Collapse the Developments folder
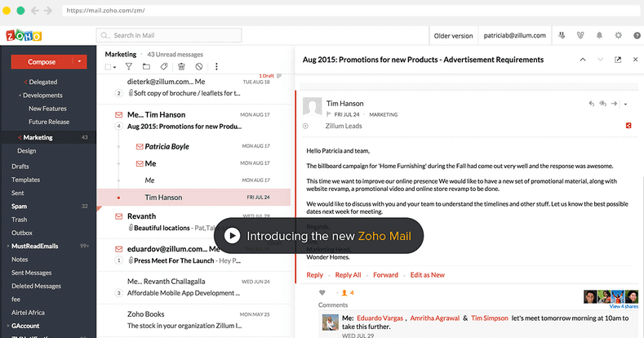The height and width of the screenshot is (338, 644). coord(20,96)
